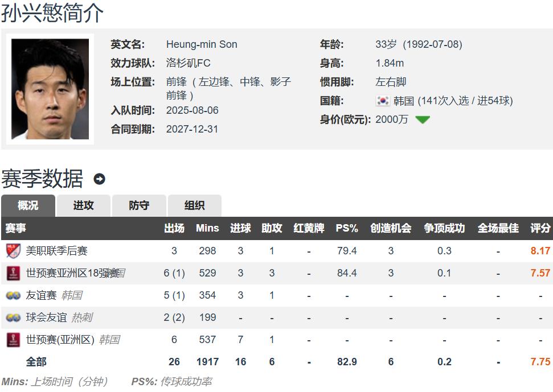The width and height of the screenshot is (553, 392).
Task: Click Son Heung-min's player photo
Action: click(x=50, y=89)
